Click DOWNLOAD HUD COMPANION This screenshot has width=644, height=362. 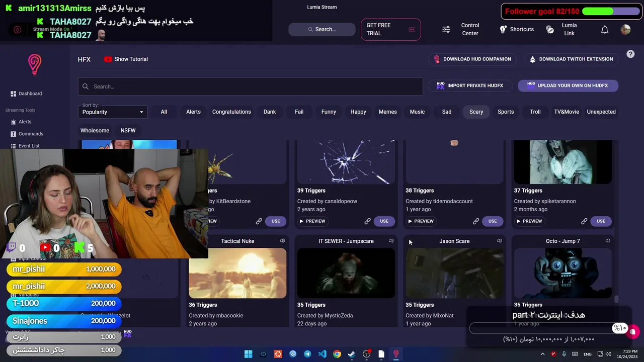point(472,59)
